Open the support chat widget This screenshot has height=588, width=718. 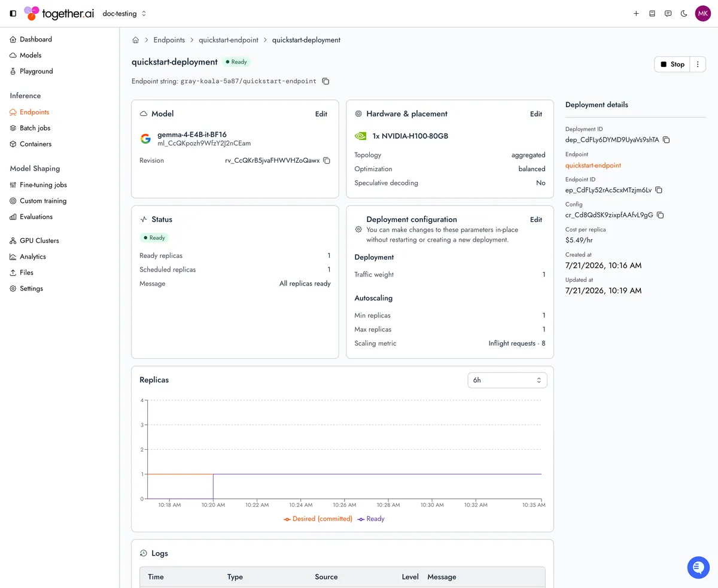pos(698,567)
